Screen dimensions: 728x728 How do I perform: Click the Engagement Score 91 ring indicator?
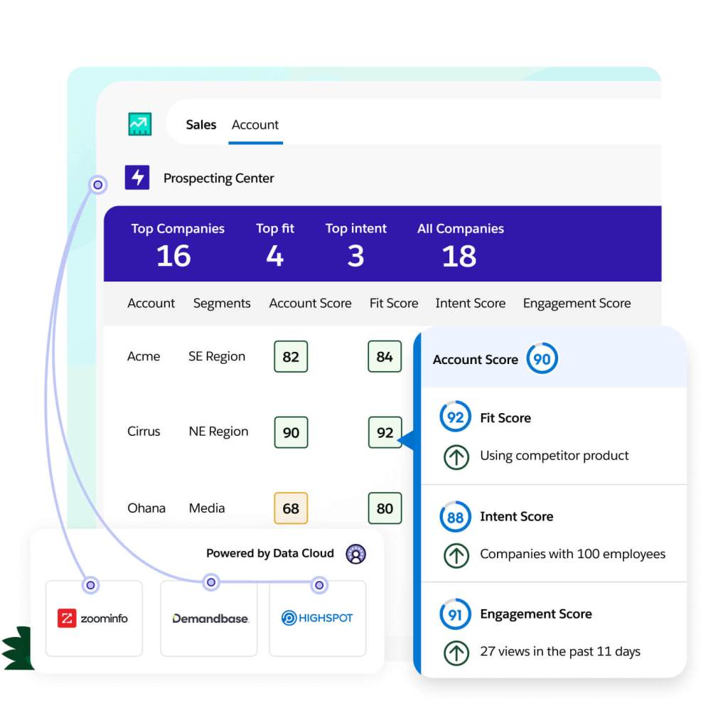click(x=455, y=614)
